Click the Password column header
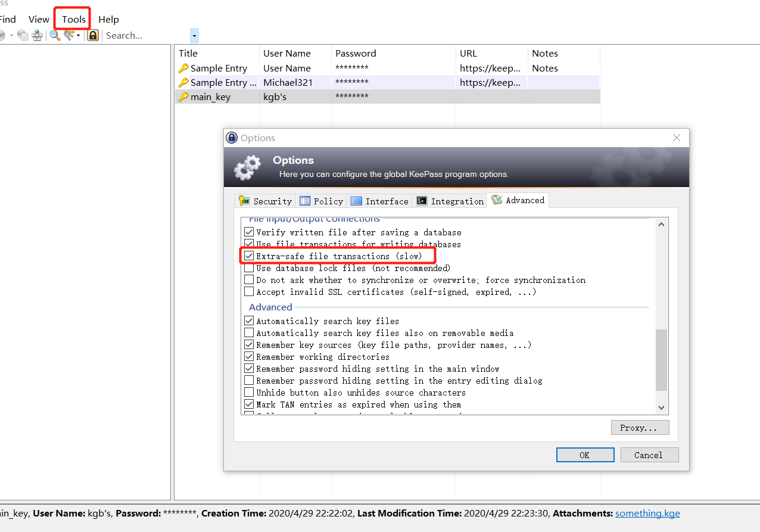Screen dimensions: 760x532 pos(393,53)
